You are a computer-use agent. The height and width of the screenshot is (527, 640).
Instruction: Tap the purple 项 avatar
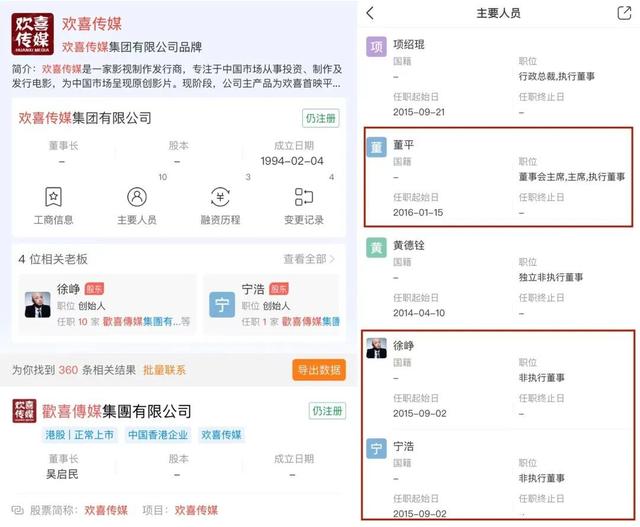tap(376, 47)
